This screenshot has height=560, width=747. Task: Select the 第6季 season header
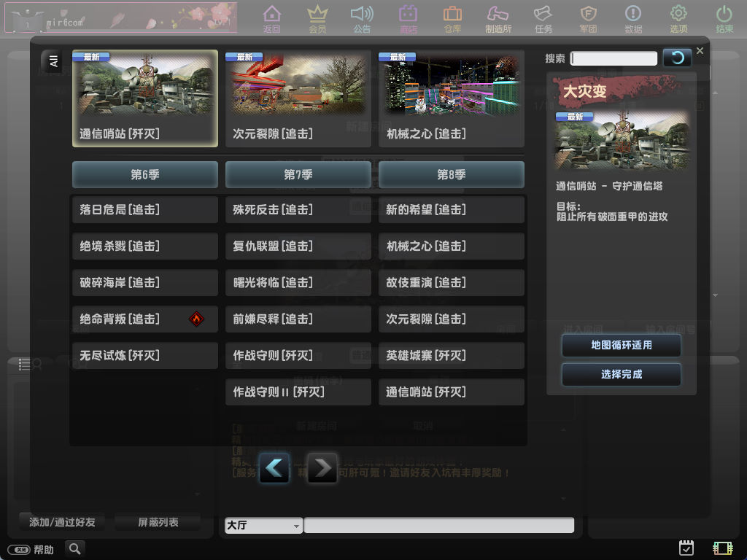[145, 175]
